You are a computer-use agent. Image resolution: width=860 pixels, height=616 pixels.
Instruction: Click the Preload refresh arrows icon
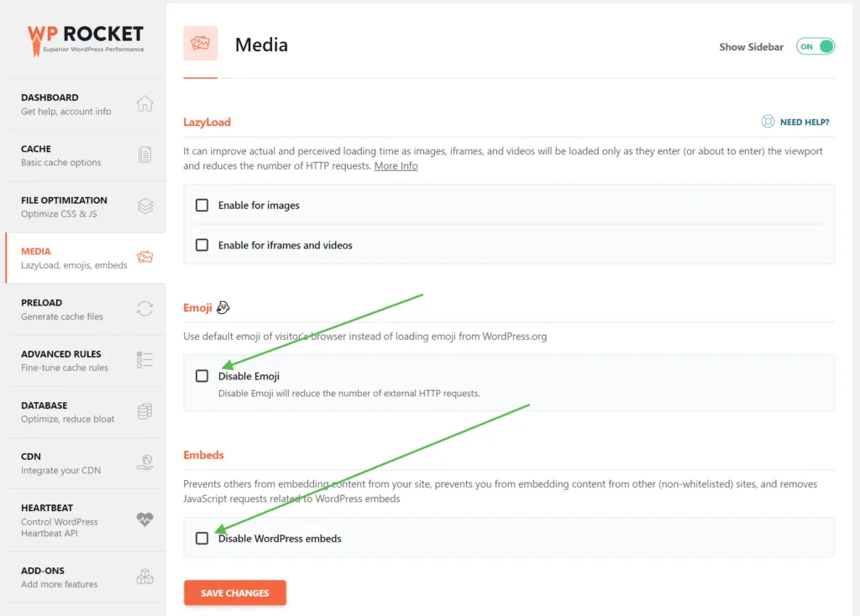coord(144,309)
